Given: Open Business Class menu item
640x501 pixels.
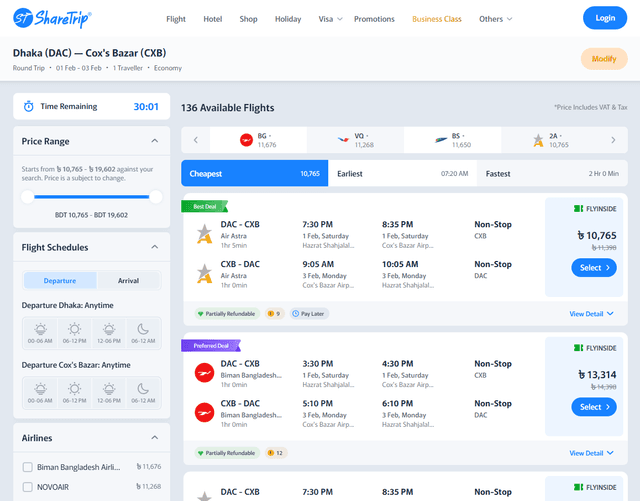Looking at the screenshot, I should (437, 19).
